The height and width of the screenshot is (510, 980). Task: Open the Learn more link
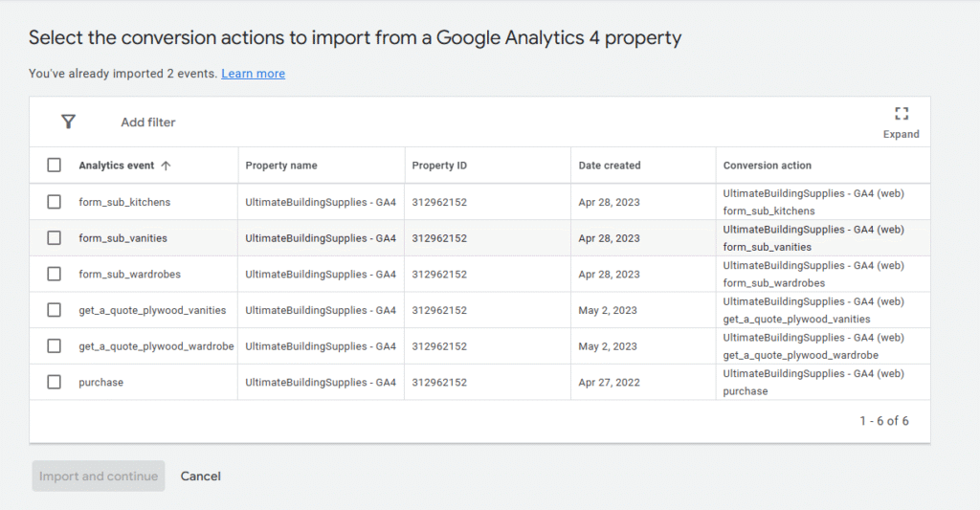[x=253, y=74]
